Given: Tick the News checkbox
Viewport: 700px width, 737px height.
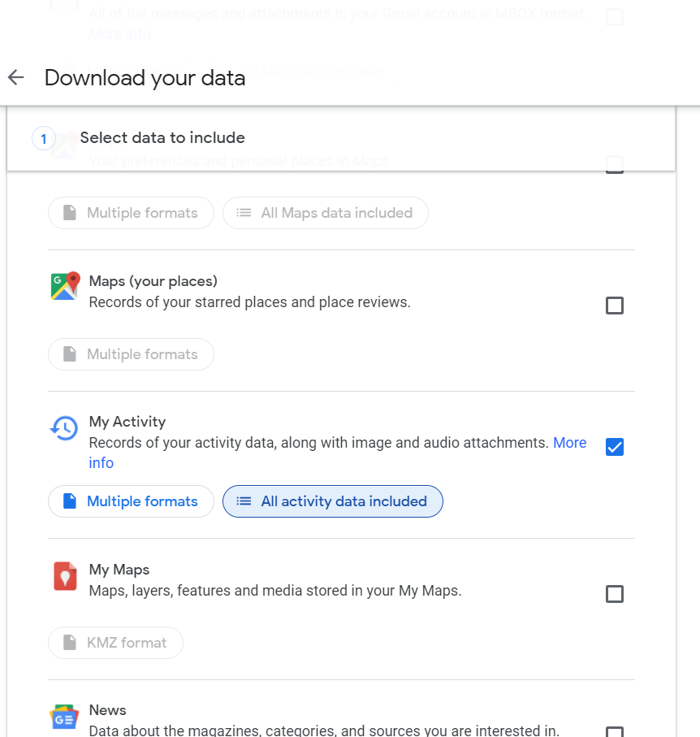Looking at the screenshot, I should (x=615, y=731).
